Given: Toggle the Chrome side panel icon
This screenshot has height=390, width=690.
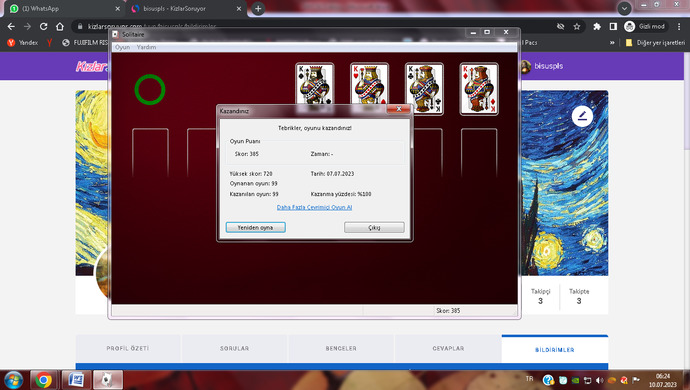Looking at the screenshot, I should pos(613,26).
